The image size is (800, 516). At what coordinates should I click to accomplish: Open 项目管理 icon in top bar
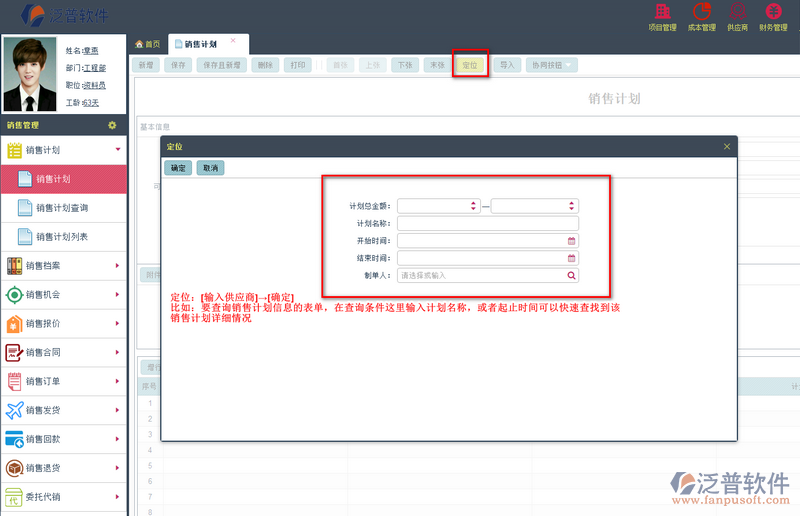click(663, 16)
